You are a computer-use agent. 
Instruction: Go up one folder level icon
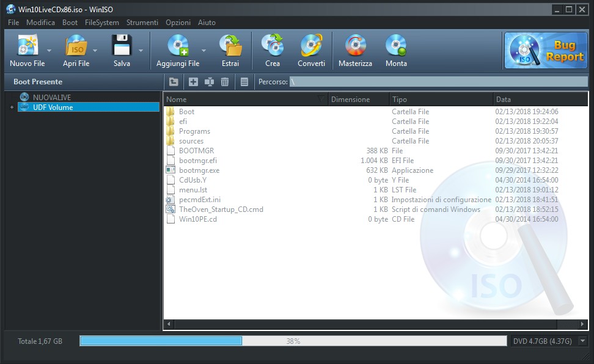coord(174,81)
